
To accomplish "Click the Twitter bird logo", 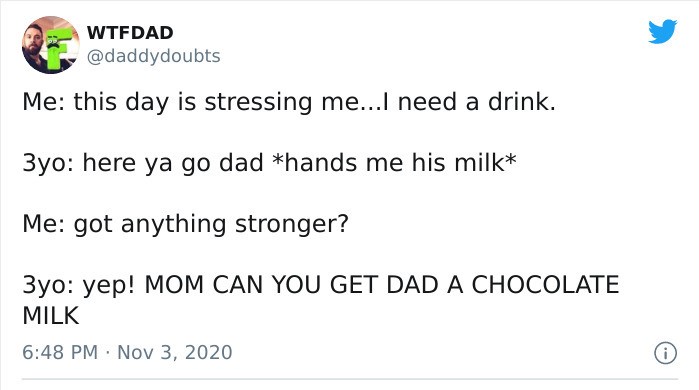I will (x=662, y=31).
